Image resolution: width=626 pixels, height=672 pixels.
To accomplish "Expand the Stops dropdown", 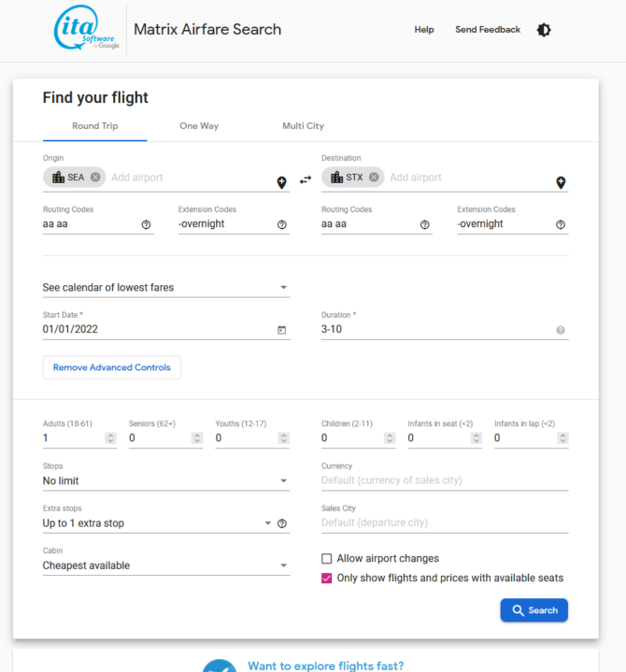I will point(166,480).
